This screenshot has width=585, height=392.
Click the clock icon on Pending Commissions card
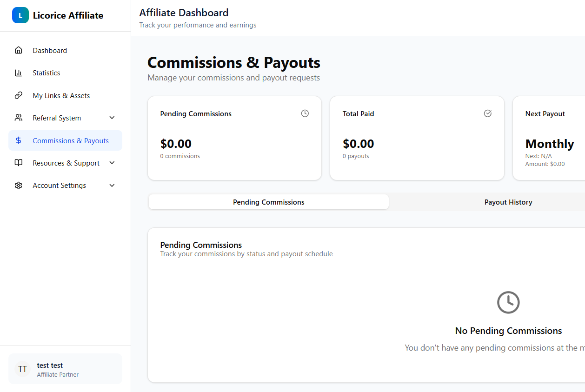[305, 113]
